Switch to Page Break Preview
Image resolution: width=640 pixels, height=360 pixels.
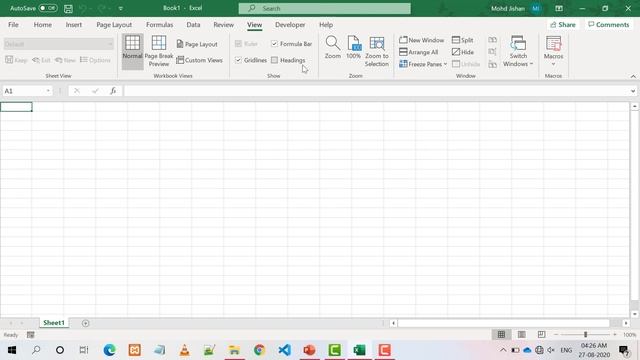159,51
